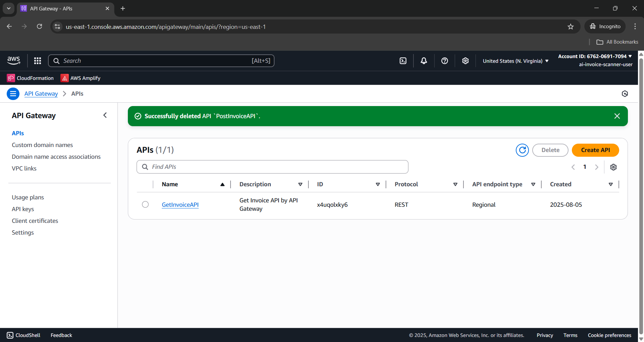Open the account settings gear in the navbar
Screen dimensions: 644x342
[x=465, y=61]
